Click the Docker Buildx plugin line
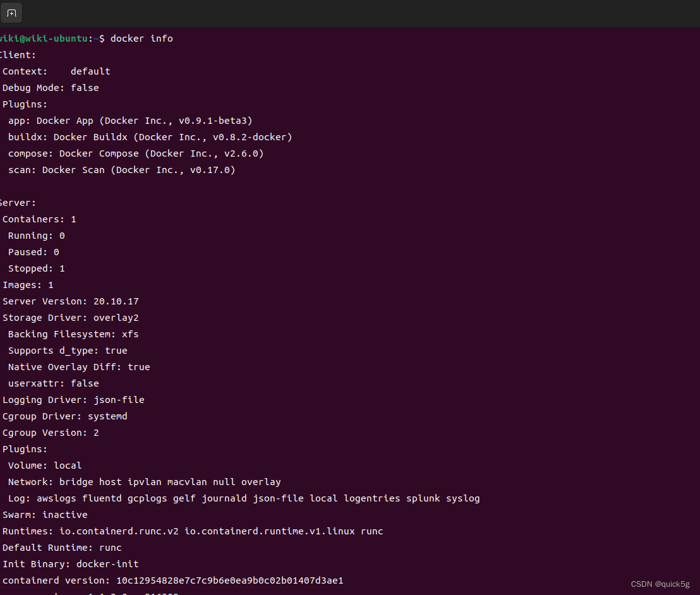This screenshot has height=595, width=700. (150, 137)
